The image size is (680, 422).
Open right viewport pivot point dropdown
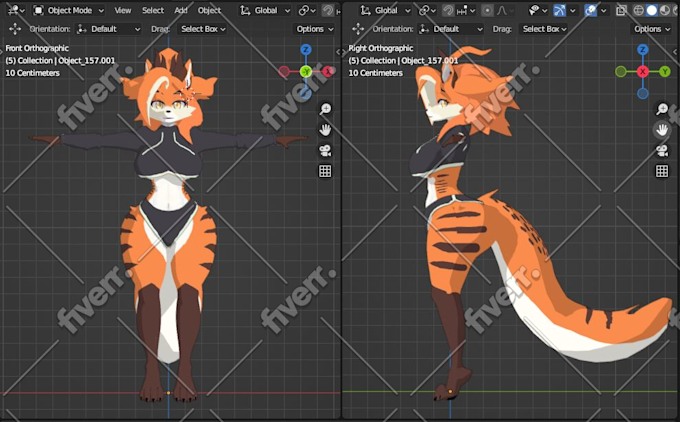click(427, 10)
